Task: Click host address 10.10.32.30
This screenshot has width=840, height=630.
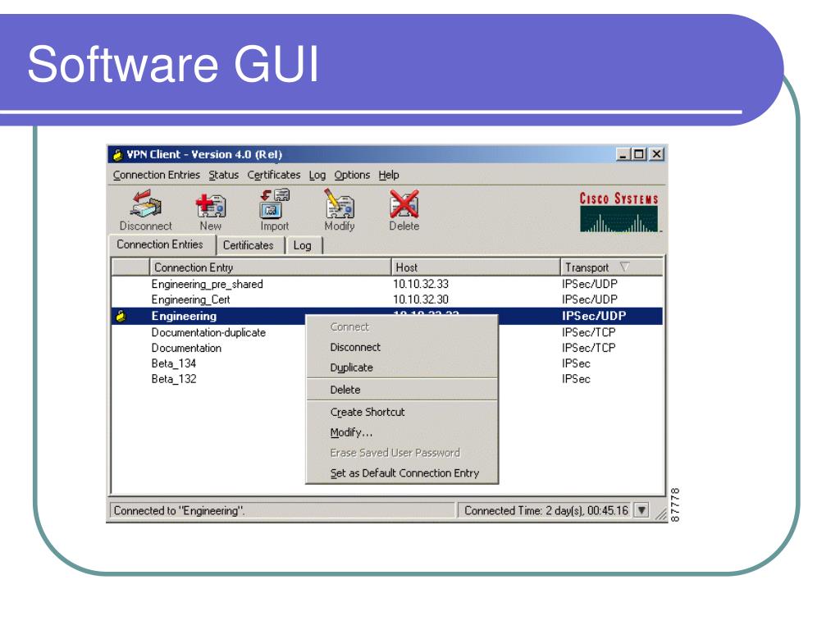Action: [x=421, y=299]
